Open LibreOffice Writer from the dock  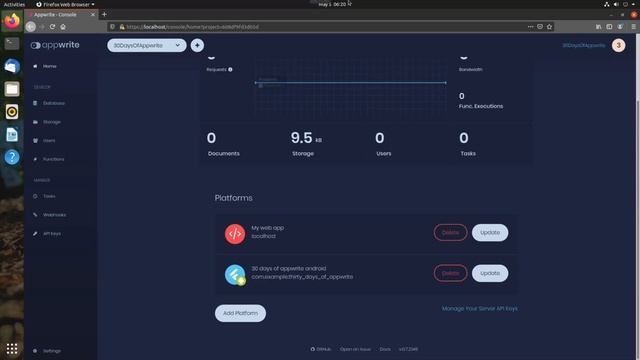pyautogui.click(x=12, y=134)
